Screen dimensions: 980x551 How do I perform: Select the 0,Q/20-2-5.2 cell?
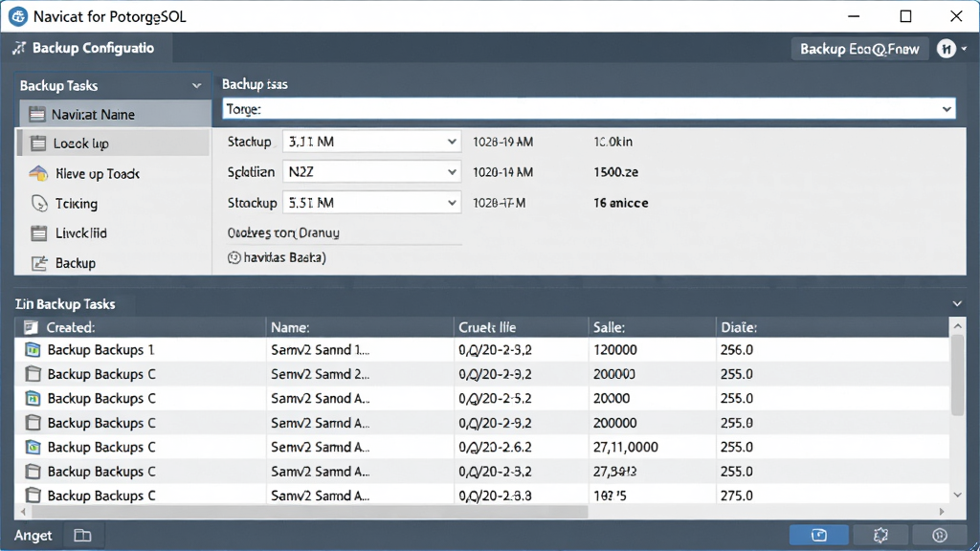coord(495,399)
